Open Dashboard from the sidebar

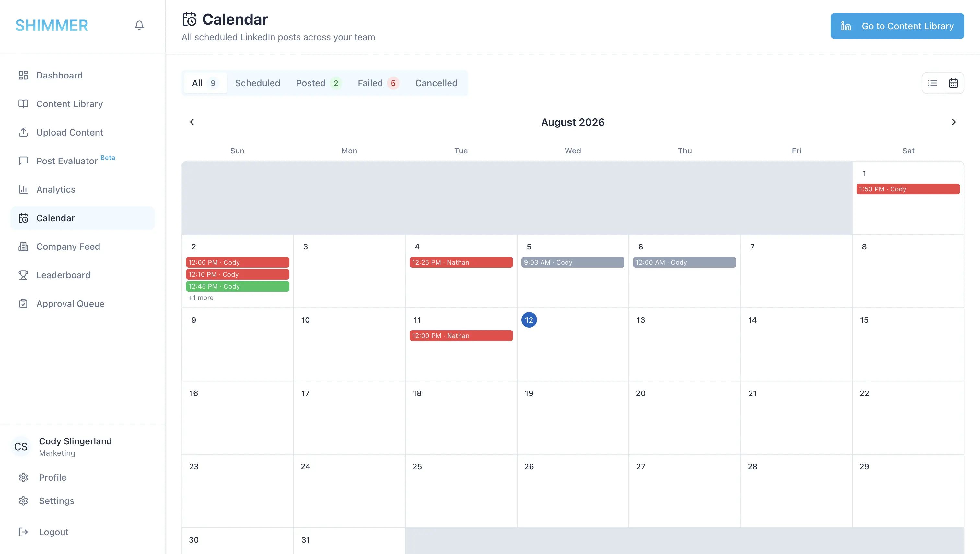pos(83,75)
